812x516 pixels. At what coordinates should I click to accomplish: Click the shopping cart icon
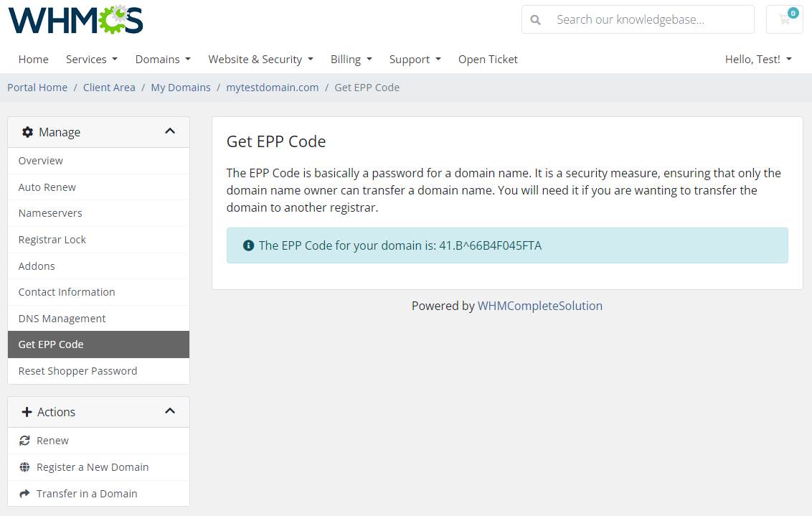tap(784, 20)
